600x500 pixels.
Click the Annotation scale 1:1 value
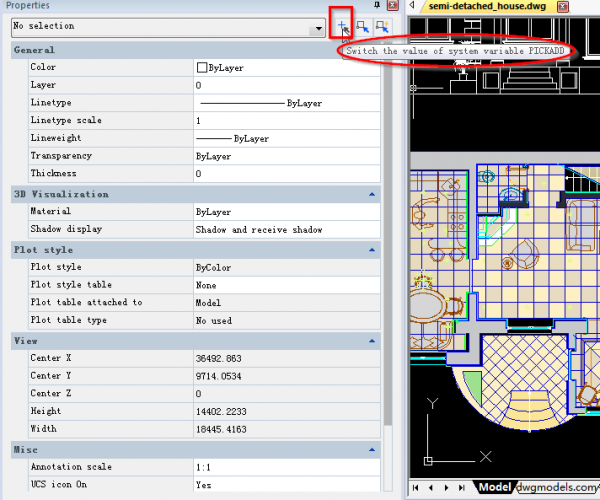(287, 467)
